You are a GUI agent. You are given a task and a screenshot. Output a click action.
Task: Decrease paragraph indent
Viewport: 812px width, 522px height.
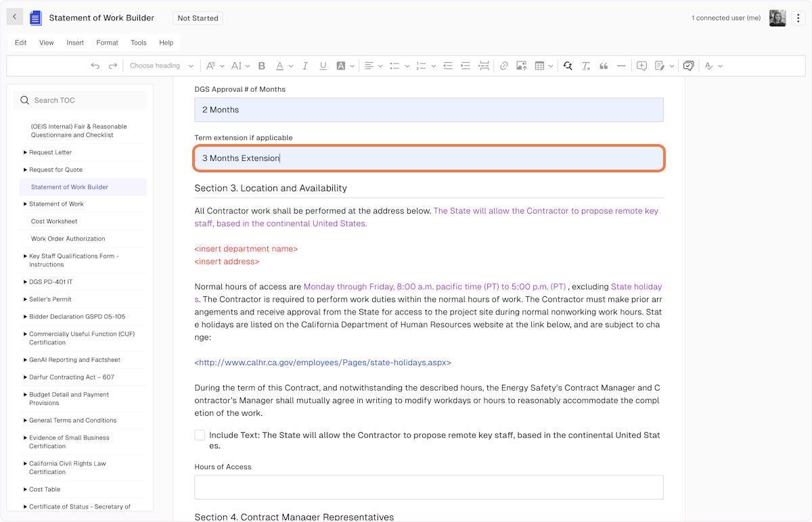point(448,66)
